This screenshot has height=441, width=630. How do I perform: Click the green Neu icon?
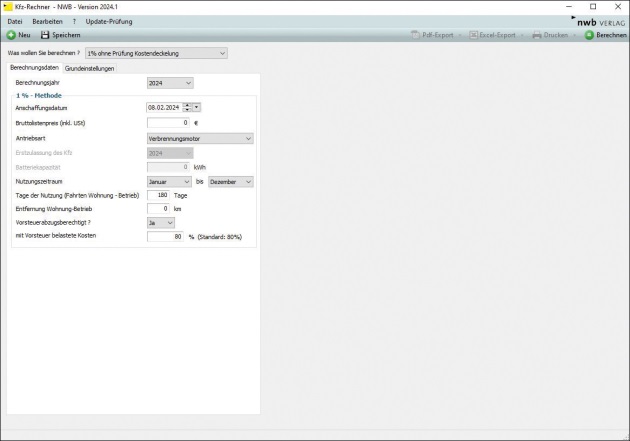pos(11,35)
